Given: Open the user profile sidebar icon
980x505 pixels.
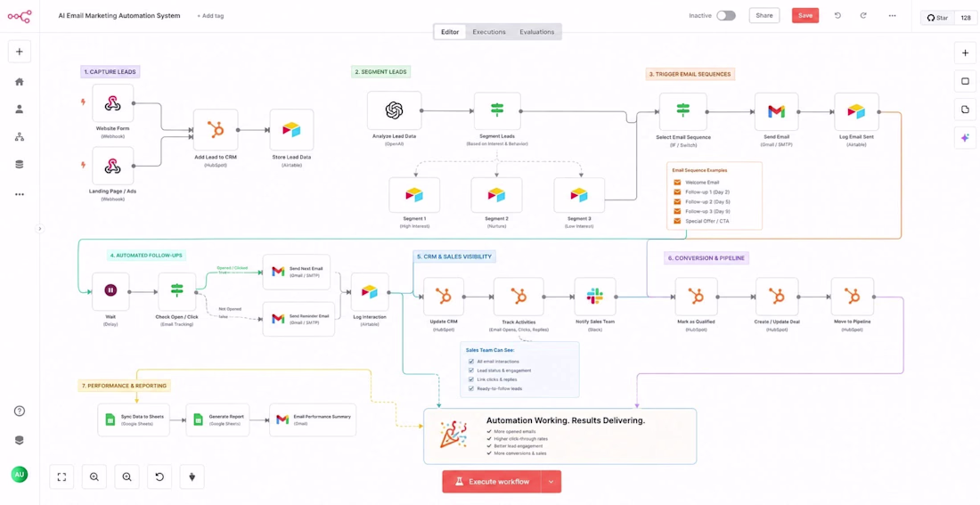Looking at the screenshot, I should pos(20,109).
